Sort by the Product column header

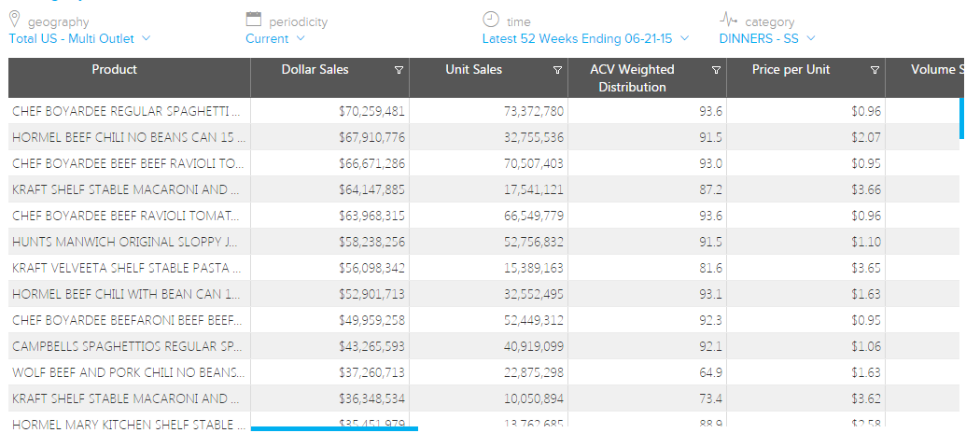click(x=115, y=70)
